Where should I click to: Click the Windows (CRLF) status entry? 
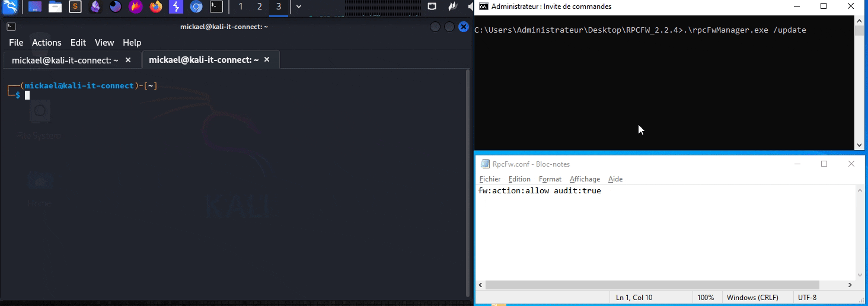752,298
